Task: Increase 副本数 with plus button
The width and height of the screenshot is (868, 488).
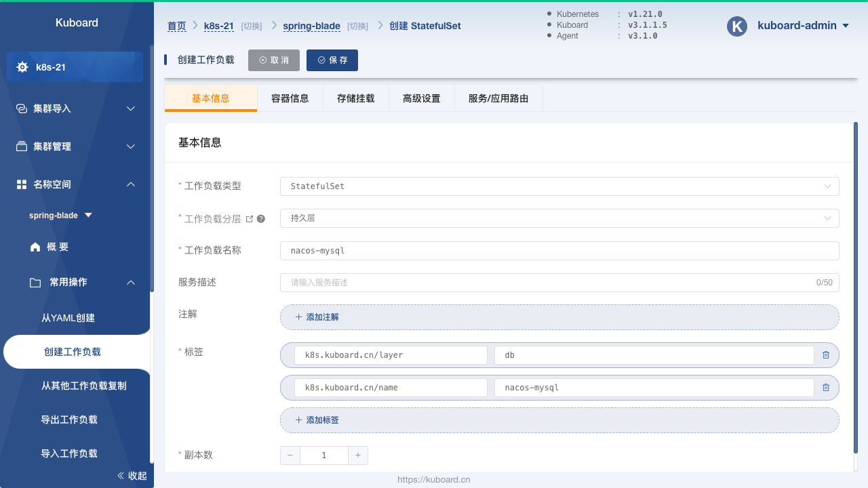Action: pyautogui.click(x=358, y=455)
